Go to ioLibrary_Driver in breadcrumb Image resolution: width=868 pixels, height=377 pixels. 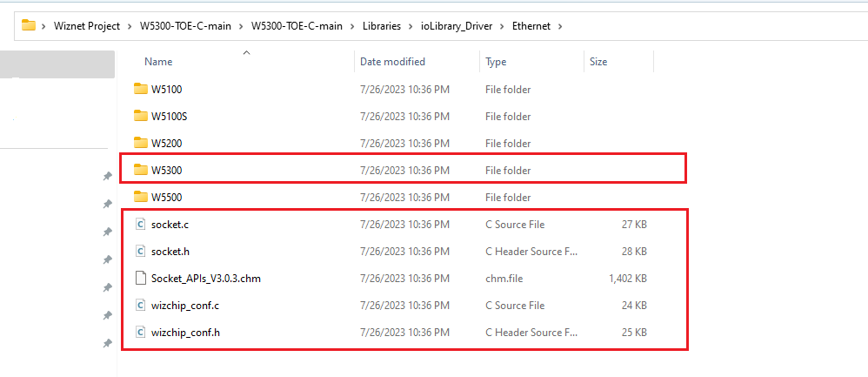click(x=456, y=26)
